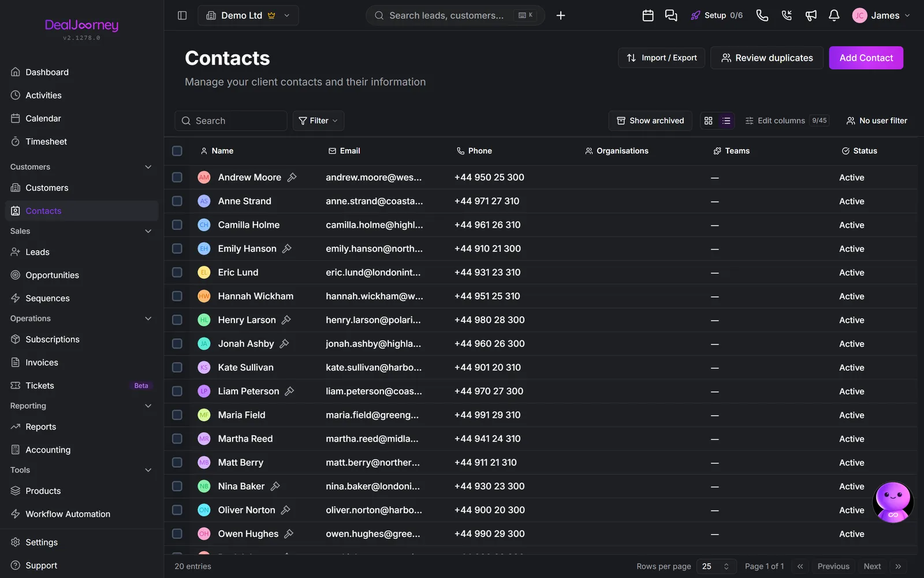
Task: Go to Workflow Automation page
Action: (x=68, y=514)
